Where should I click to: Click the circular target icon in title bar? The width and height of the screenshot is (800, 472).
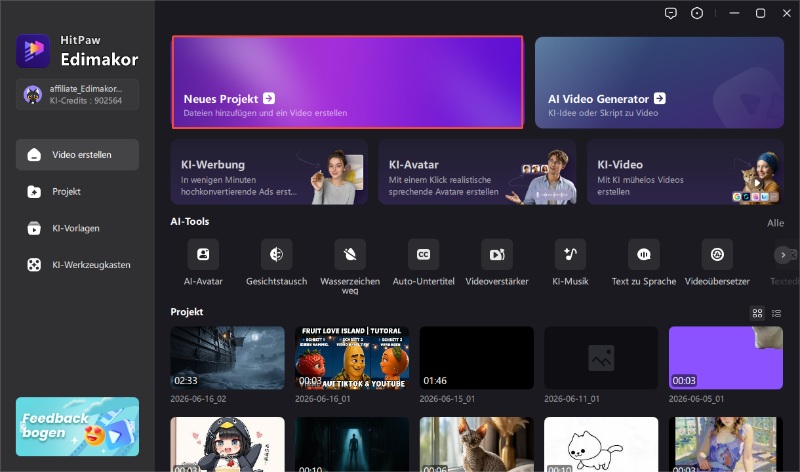(697, 13)
